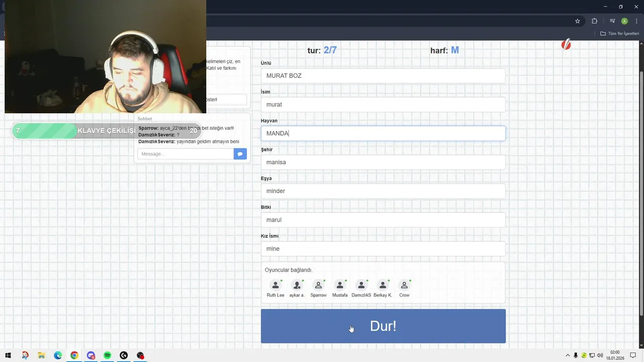The height and width of the screenshot is (362, 644).
Task: Open network status tray icon
Action: tap(592, 355)
